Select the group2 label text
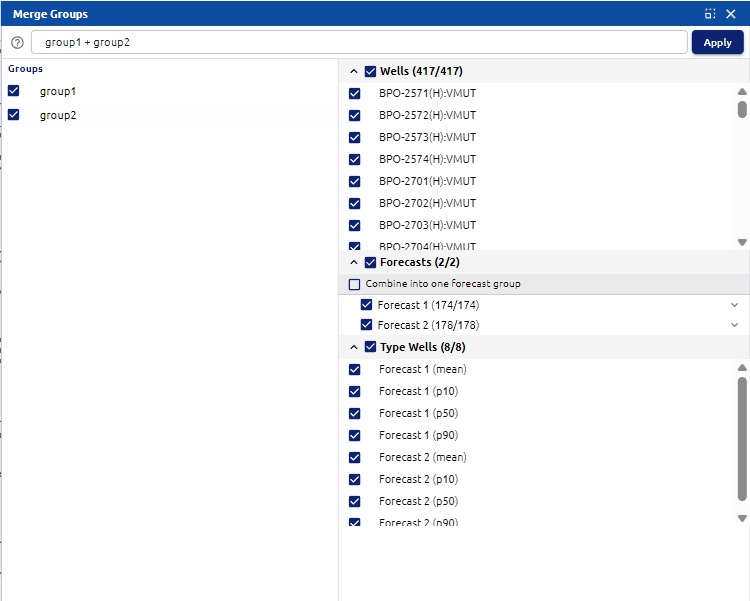 (x=58, y=115)
